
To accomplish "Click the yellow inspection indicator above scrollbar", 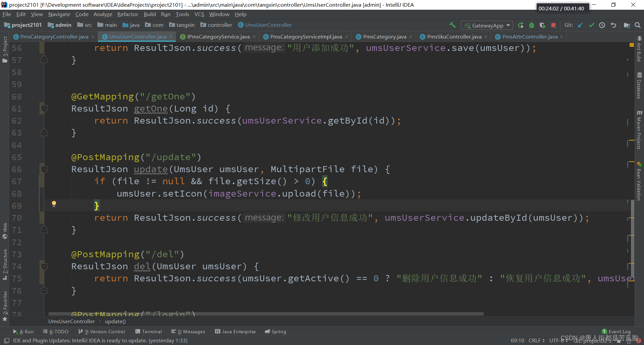I will (632, 45).
